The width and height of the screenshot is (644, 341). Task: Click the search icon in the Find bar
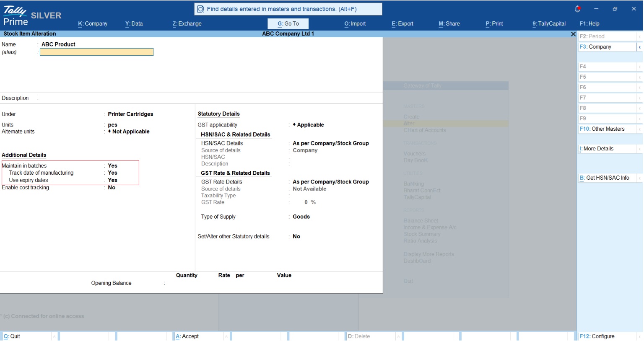coord(201,9)
